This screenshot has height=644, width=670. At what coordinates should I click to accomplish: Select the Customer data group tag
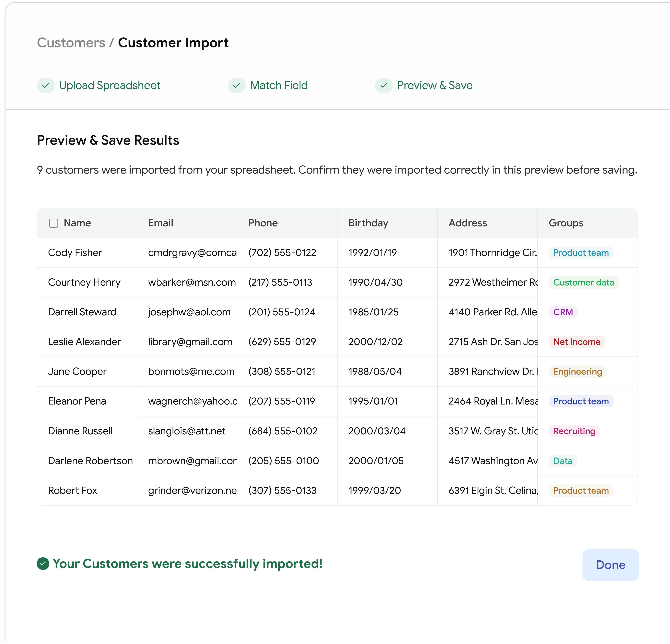click(584, 282)
